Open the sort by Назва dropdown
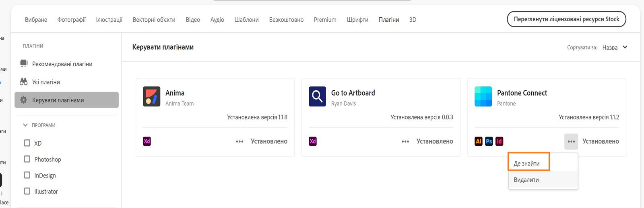Screen dimensions: 644x208 (x=615, y=47)
